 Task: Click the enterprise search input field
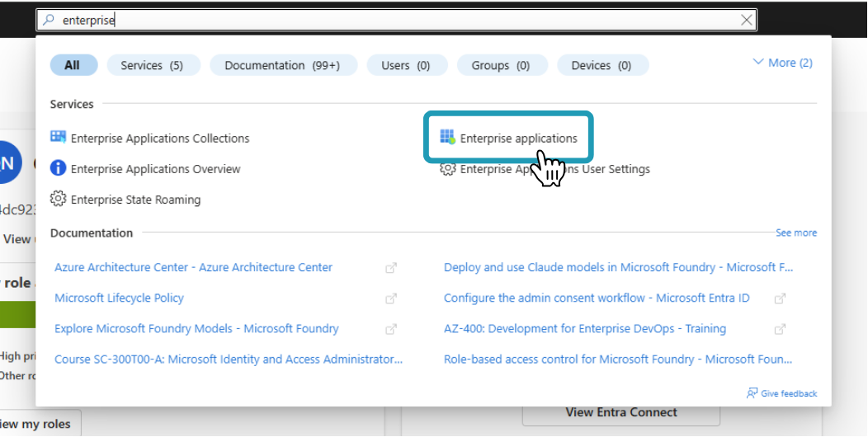[x=396, y=21]
